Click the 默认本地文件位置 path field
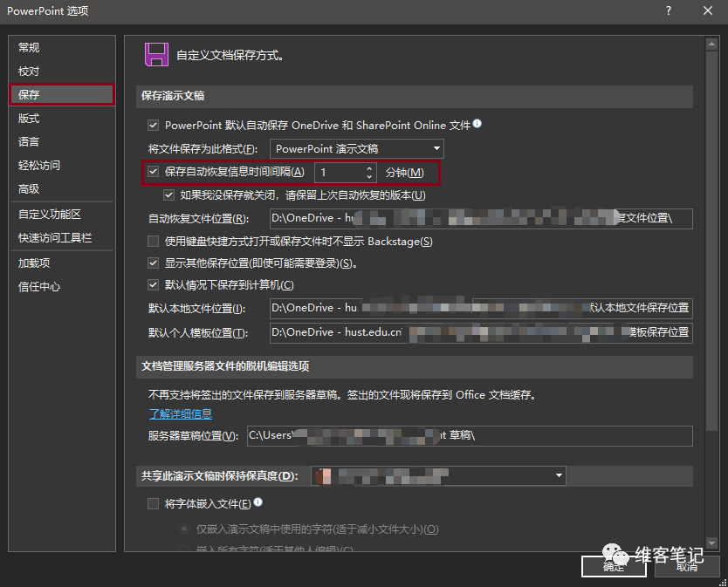Viewport: 728px width, 587px height. 481,308
